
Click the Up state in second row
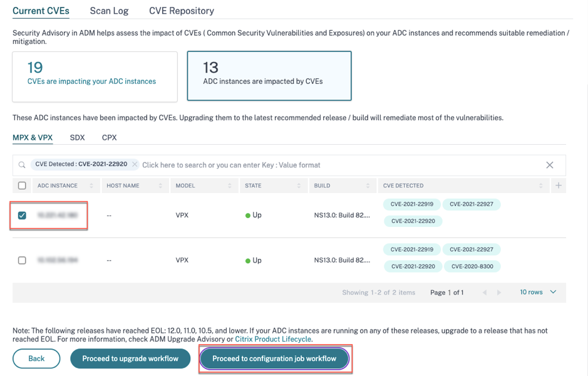[253, 261]
